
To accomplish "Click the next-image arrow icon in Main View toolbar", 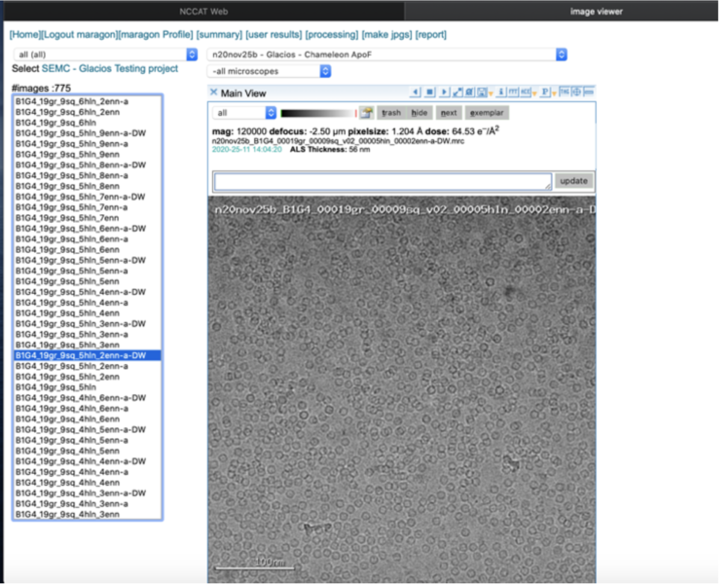I will 444,92.
